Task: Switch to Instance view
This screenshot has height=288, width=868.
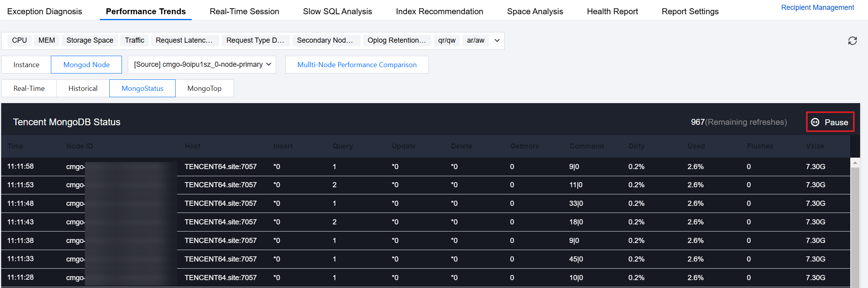Action: [26, 65]
